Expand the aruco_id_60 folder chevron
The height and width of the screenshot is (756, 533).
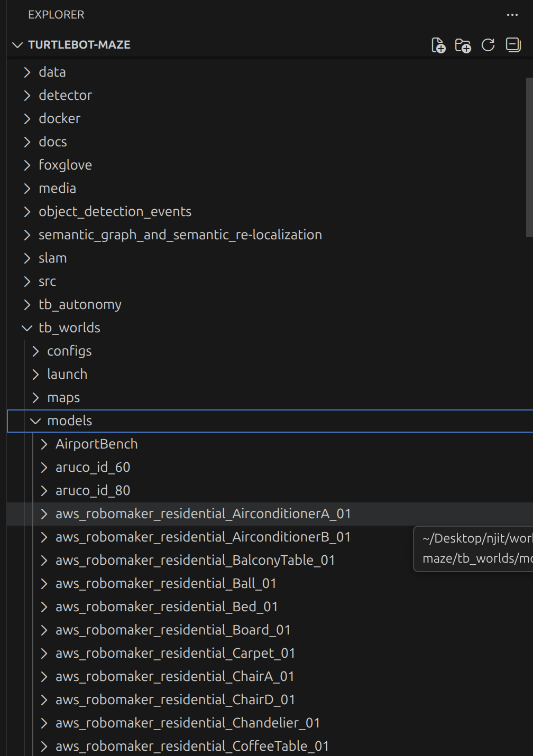44,468
